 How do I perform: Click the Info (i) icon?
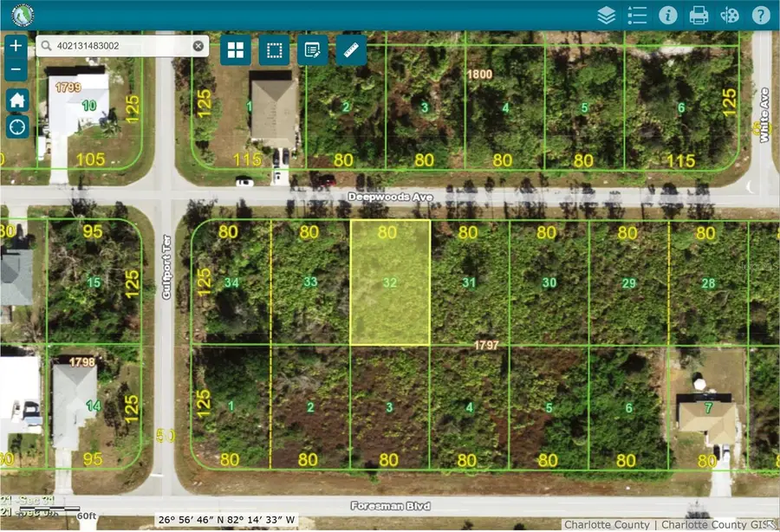[668, 15]
